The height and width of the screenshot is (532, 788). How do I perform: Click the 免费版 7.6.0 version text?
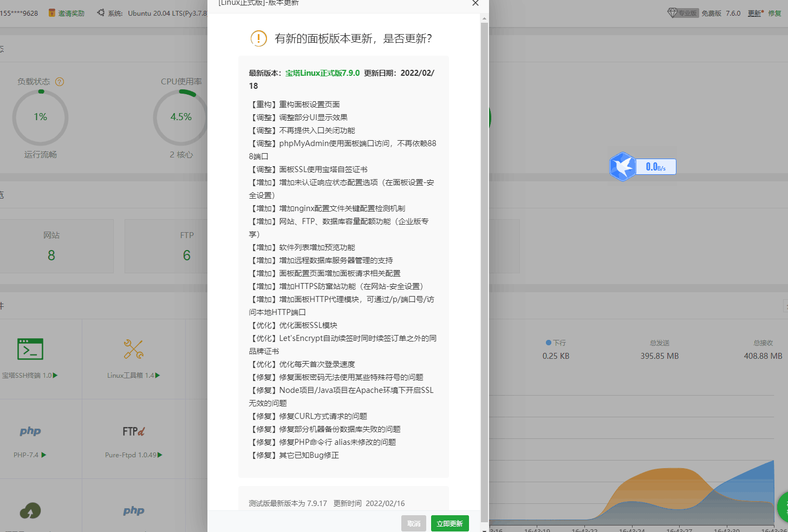721,13
